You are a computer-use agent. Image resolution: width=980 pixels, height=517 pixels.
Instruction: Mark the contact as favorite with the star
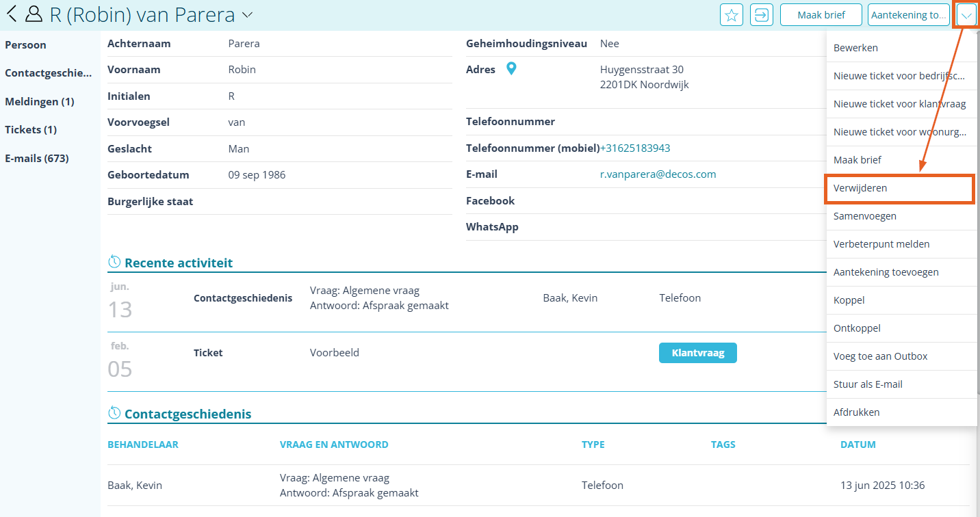(x=732, y=14)
